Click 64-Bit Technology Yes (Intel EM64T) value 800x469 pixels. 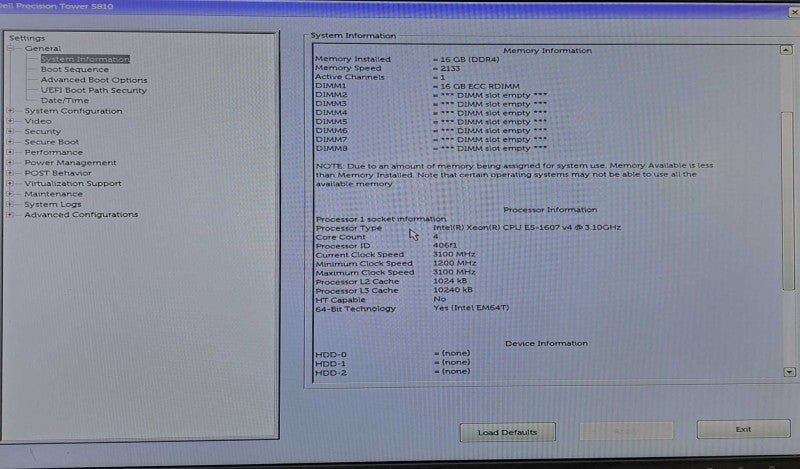tap(471, 308)
